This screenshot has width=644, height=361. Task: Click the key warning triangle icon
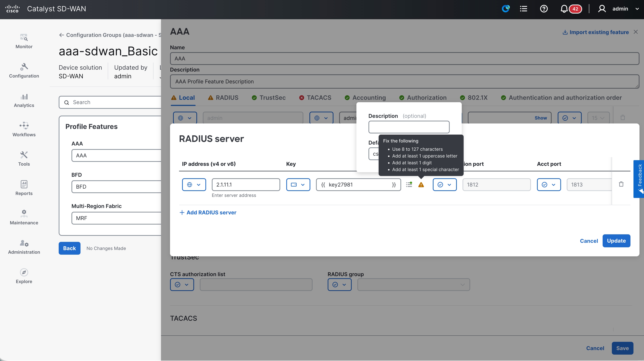tap(421, 185)
